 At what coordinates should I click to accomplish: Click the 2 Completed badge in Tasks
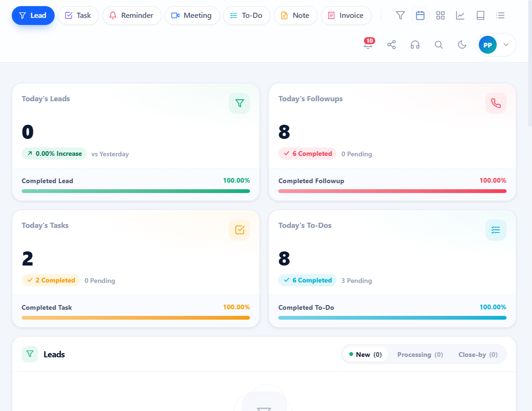(51, 280)
